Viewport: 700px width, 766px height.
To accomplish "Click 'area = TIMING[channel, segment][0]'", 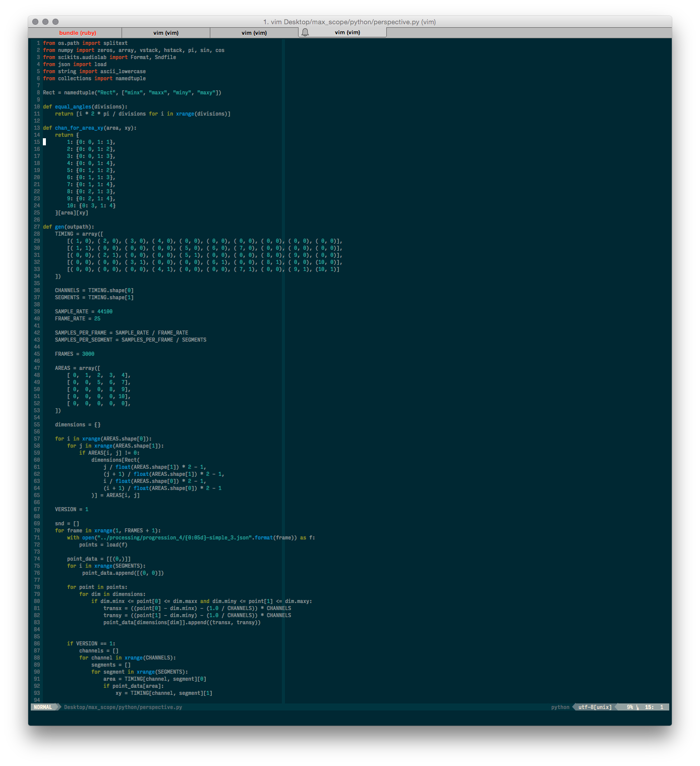I will tap(155, 679).
